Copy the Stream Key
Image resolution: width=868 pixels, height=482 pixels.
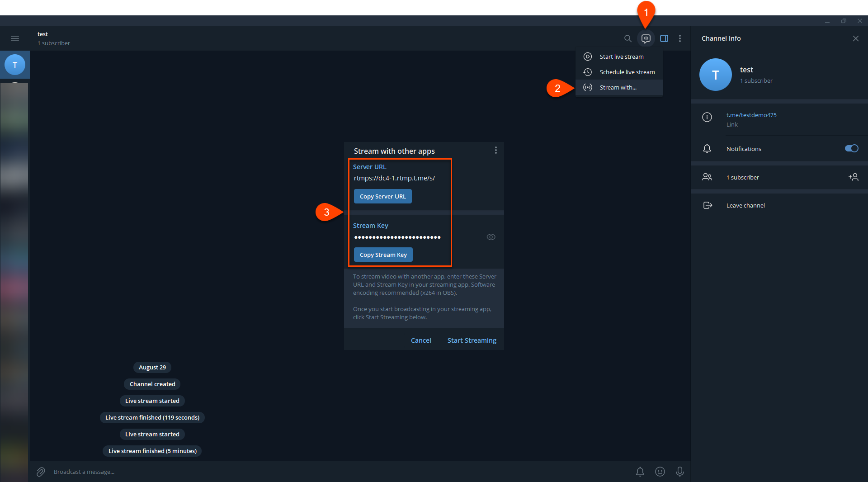tap(383, 255)
